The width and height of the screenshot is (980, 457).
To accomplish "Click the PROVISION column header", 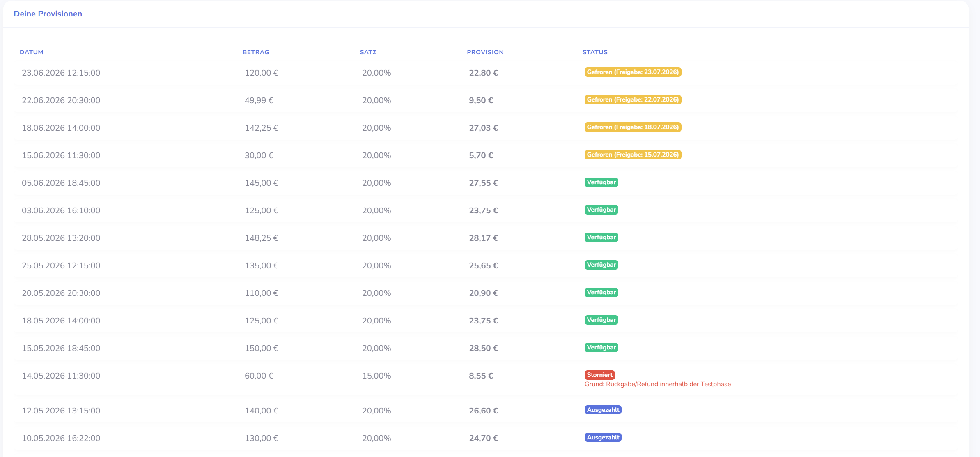I will 485,52.
